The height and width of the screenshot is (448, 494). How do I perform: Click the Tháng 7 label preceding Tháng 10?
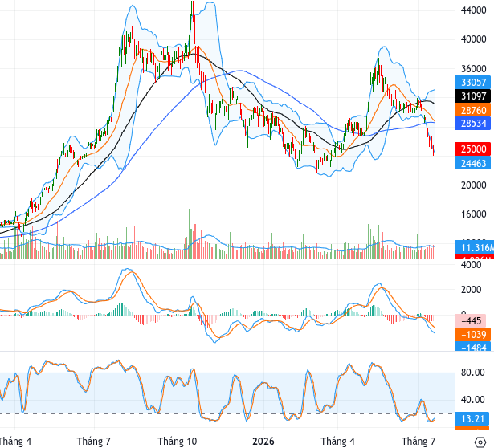pos(94,442)
